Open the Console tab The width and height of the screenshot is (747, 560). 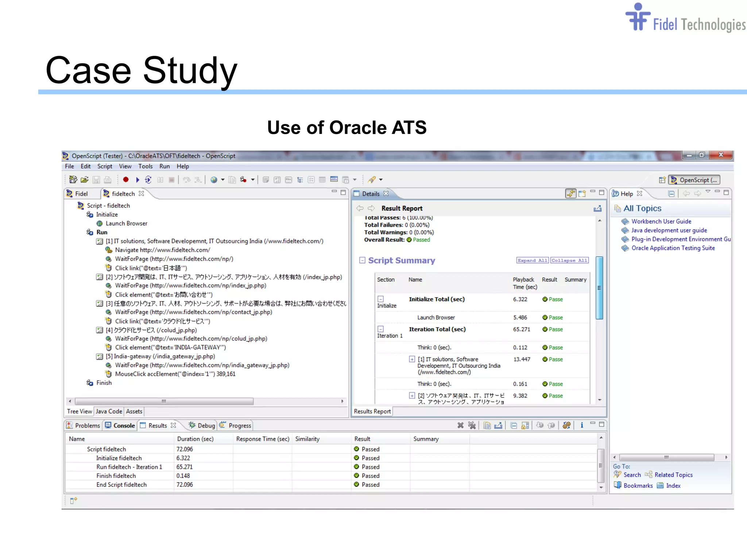[120, 425]
